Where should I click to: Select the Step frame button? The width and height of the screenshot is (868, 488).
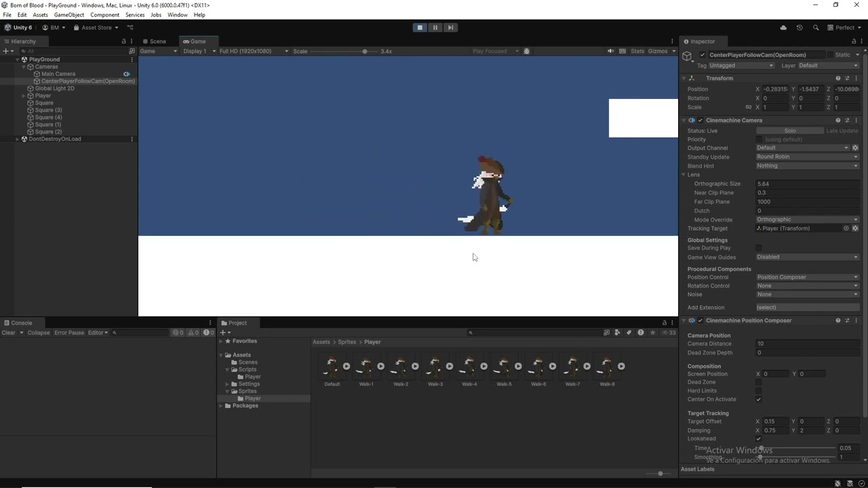click(x=450, y=27)
